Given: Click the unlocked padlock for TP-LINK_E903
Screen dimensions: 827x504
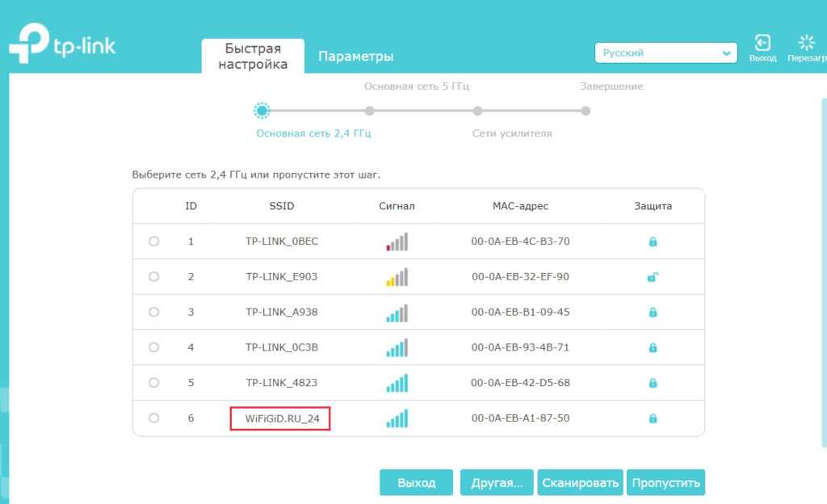Looking at the screenshot, I should click(653, 277).
